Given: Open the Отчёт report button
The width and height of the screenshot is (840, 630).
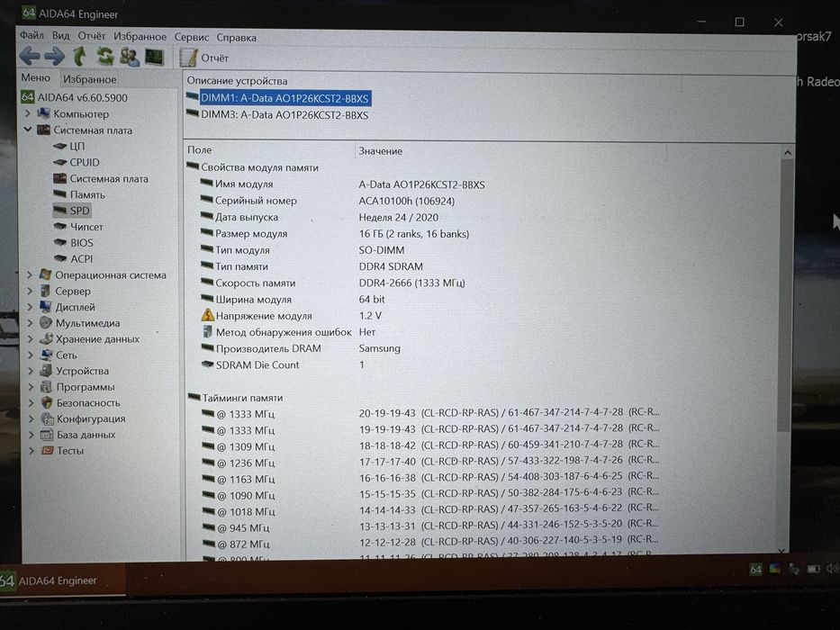Looking at the screenshot, I should [204, 58].
